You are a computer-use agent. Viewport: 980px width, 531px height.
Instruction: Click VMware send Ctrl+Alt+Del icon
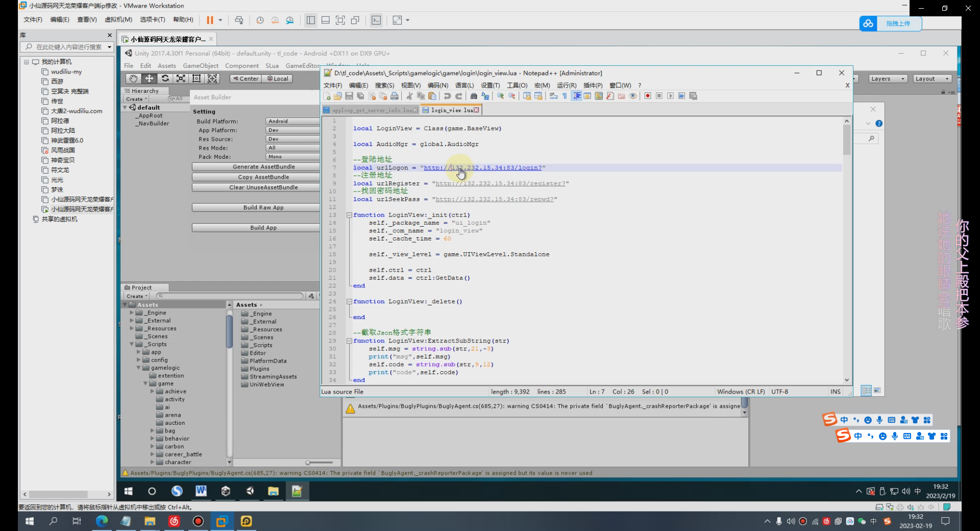coord(239,20)
